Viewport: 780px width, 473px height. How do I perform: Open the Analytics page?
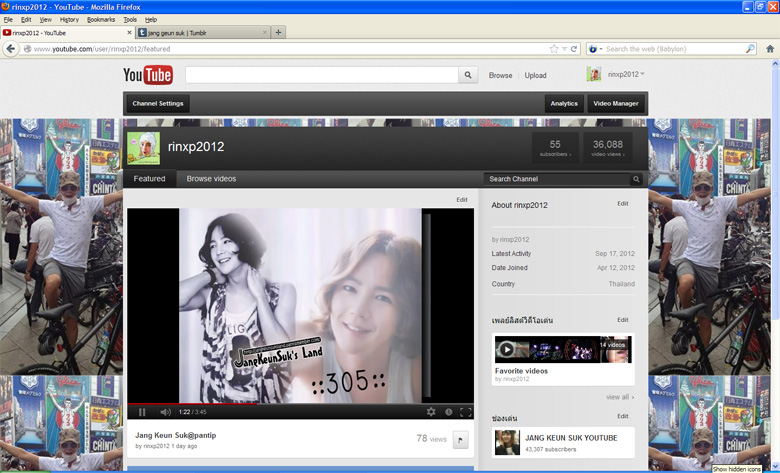tap(564, 104)
